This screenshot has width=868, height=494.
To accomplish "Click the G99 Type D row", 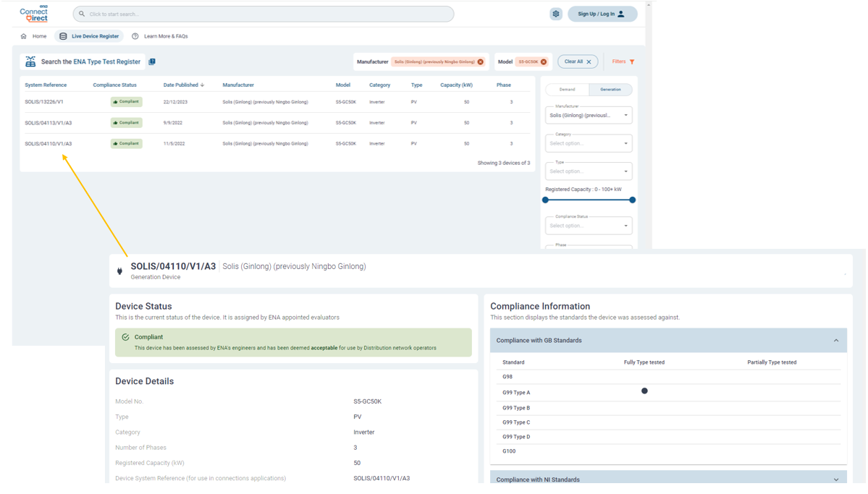I will coord(668,436).
